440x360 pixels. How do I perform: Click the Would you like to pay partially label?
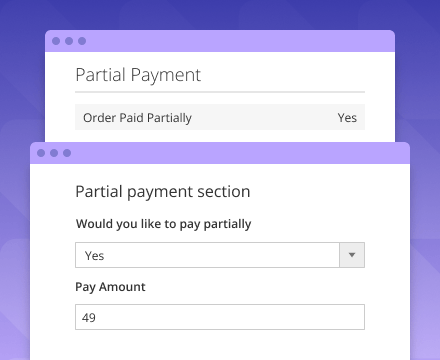click(x=163, y=224)
